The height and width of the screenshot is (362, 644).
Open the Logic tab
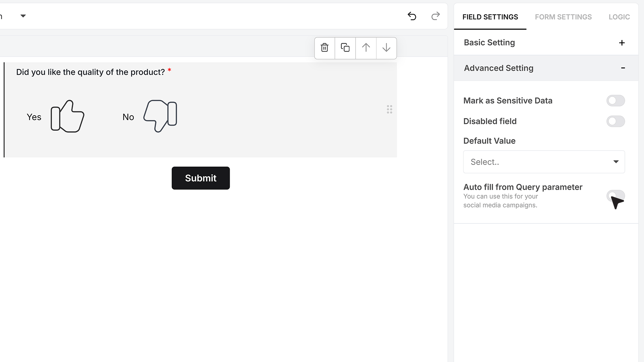pos(619,17)
